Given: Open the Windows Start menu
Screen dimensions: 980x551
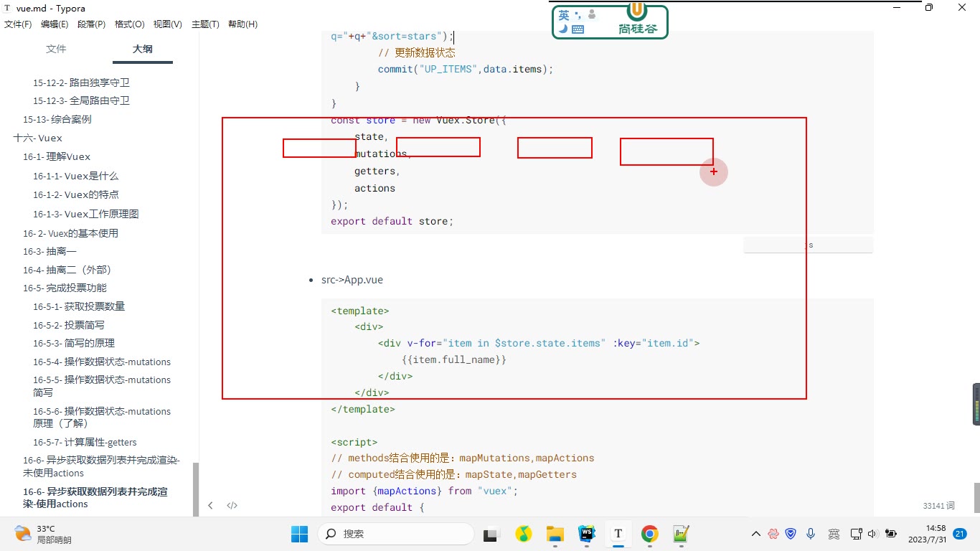Looking at the screenshot, I should (299, 534).
